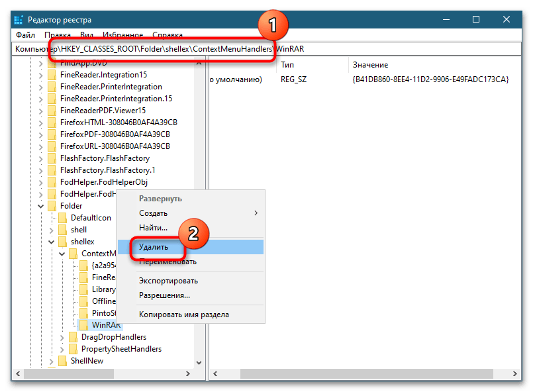Click the Registry Editor icon in title bar

point(18,20)
